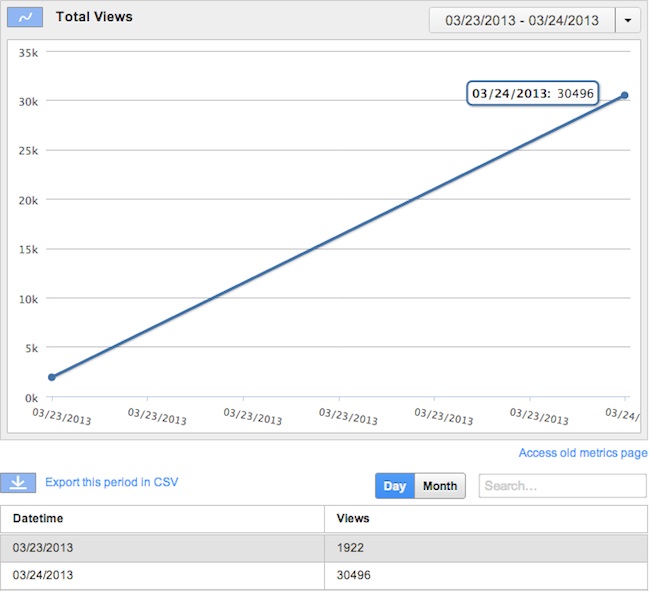Image resolution: width=650 pixels, height=591 pixels.
Task: Open the Access old metrics page link
Action: pos(583,453)
